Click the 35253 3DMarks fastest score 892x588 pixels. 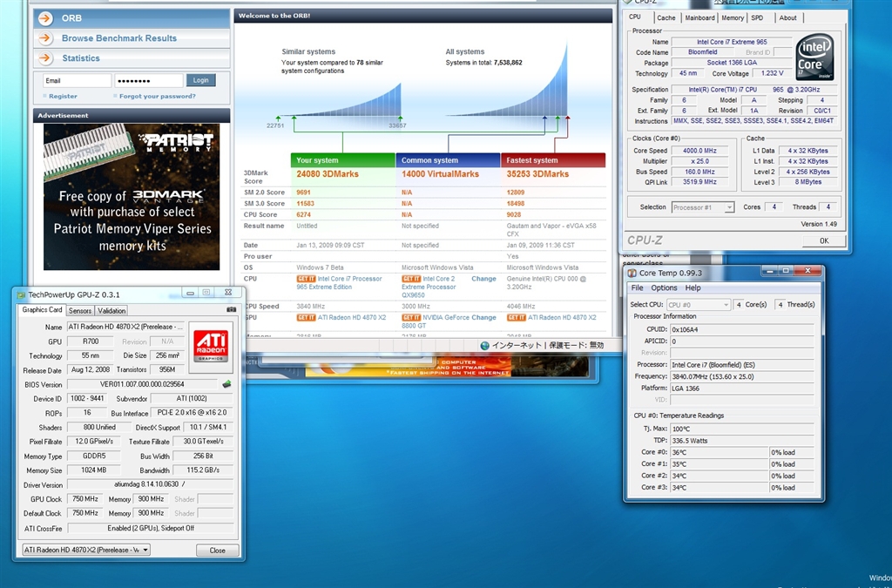tap(537, 174)
